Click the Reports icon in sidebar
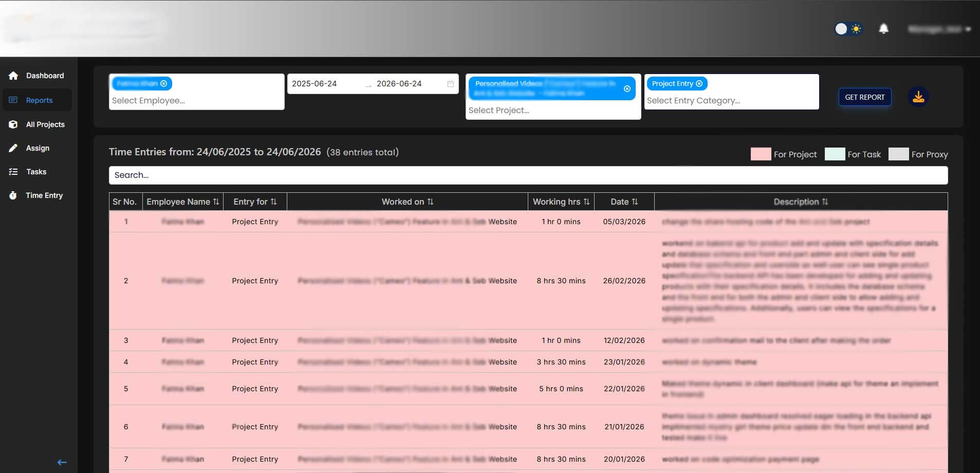 tap(13, 100)
